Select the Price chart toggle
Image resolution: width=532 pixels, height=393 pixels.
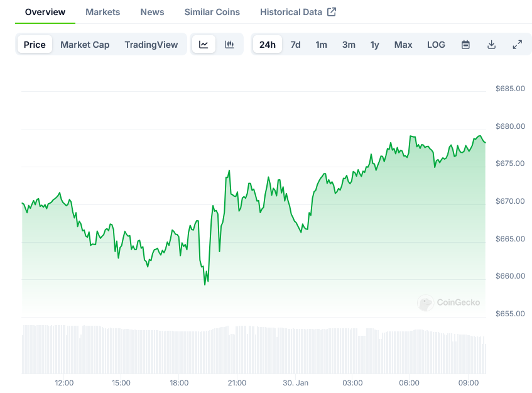35,45
